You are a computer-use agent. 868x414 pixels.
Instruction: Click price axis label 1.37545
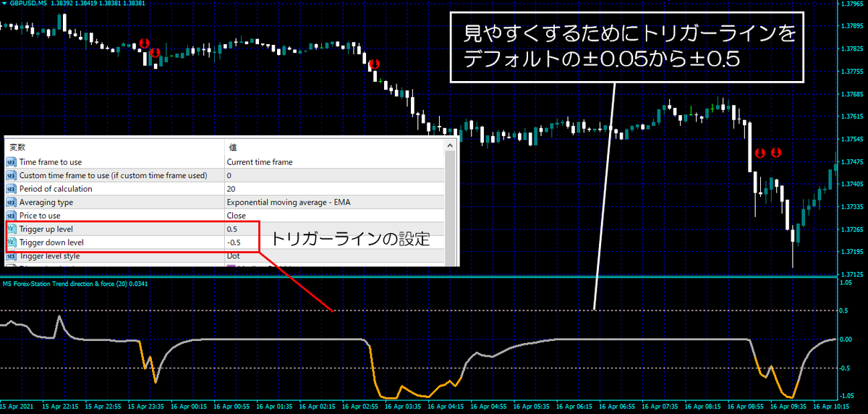coord(854,139)
